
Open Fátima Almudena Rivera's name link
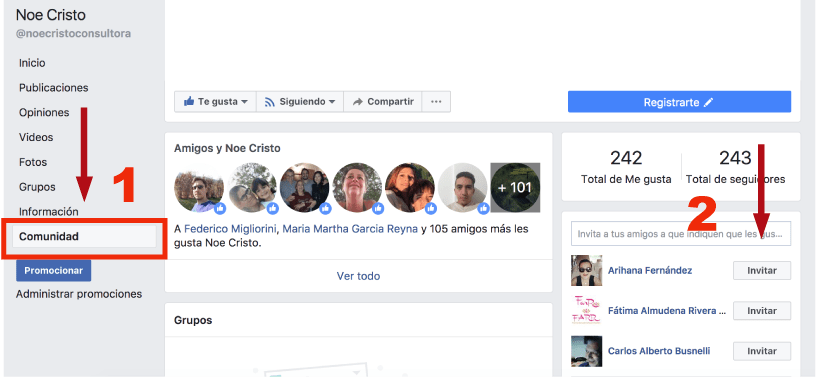point(667,311)
